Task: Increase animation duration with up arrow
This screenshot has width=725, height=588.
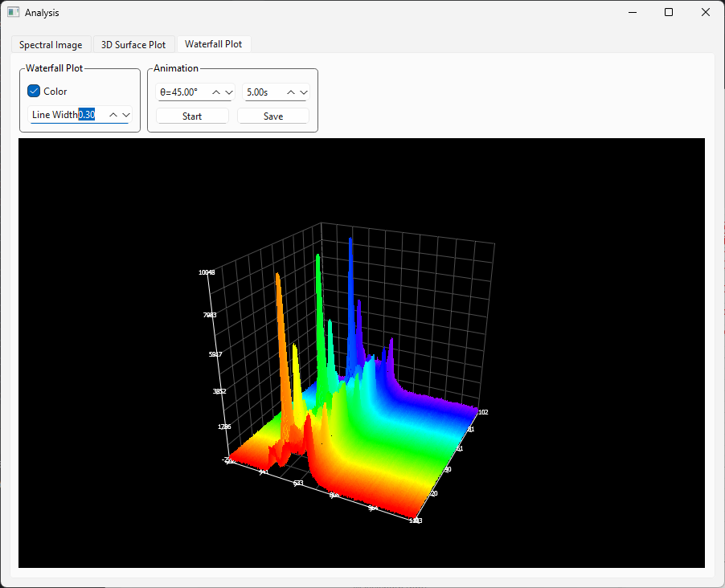Action: point(290,92)
